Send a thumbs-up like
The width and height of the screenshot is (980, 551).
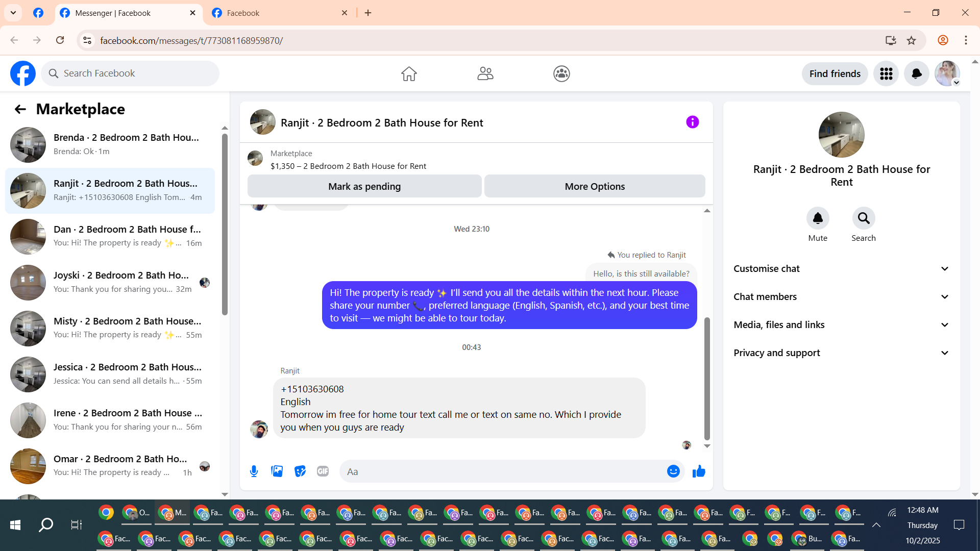[699, 471]
